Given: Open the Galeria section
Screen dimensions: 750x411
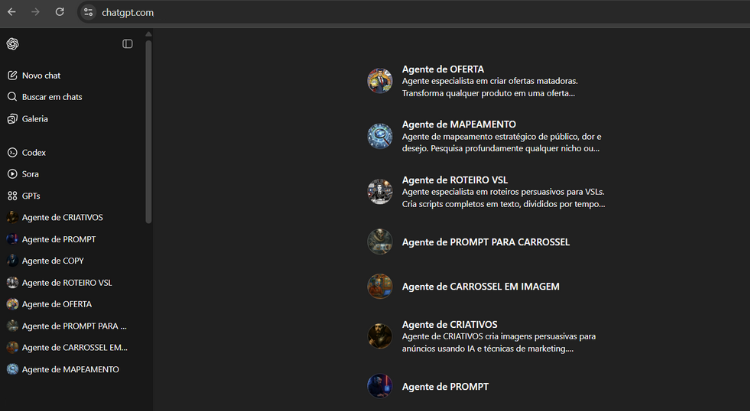Looking at the screenshot, I should pyautogui.click(x=34, y=119).
